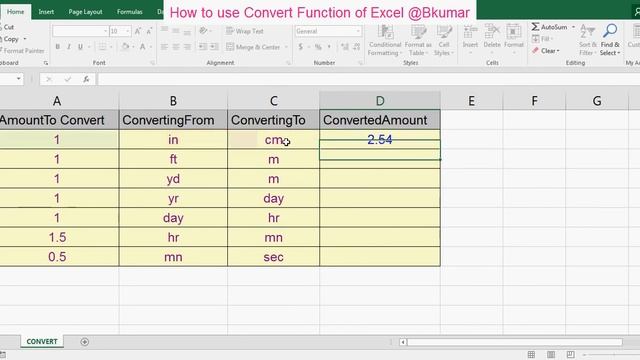Image resolution: width=640 pixels, height=360 pixels.
Task: Switch to Page Break Preview icon
Action: [570, 354]
